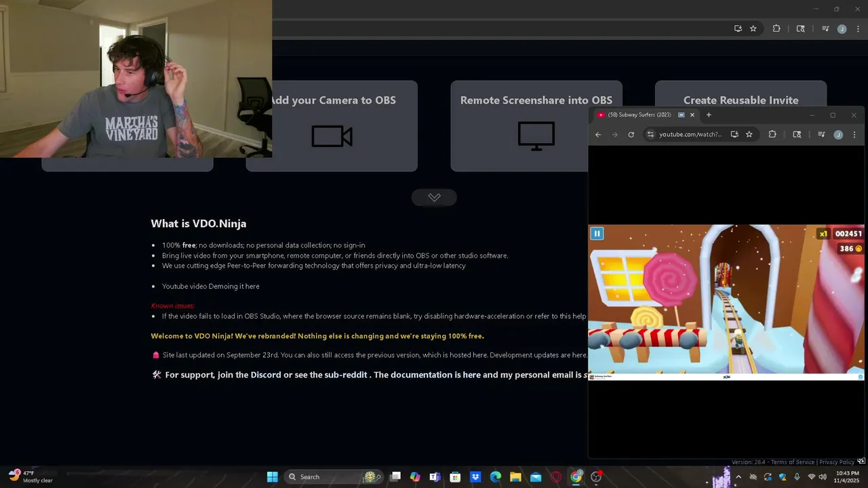Pause the Subway Surfers game video
Viewport: 868px width, 488px height.
pos(597,234)
